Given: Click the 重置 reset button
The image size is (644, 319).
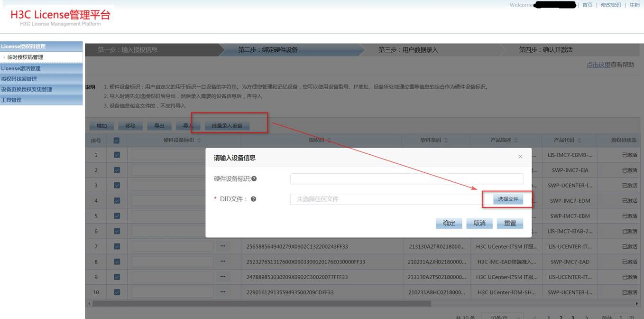Looking at the screenshot, I should [x=510, y=223].
